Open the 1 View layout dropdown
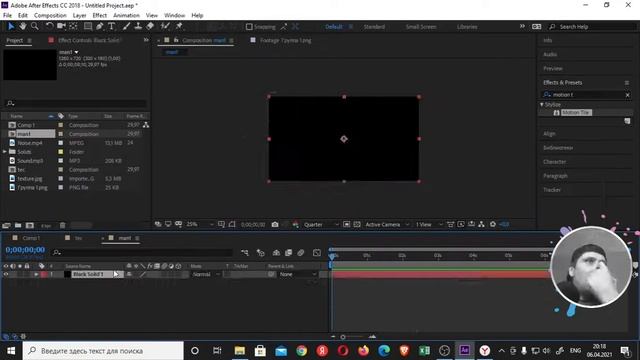The height and width of the screenshot is (360, 640). [x=429, y=224]
